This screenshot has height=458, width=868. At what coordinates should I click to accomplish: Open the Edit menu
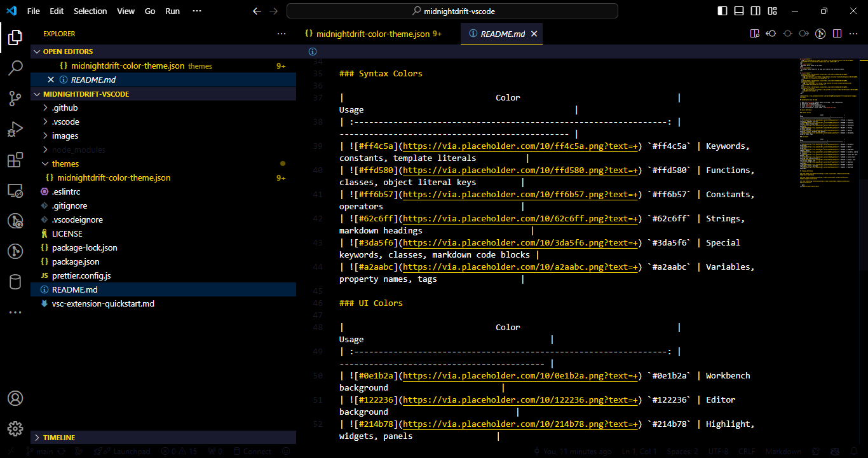57,11
